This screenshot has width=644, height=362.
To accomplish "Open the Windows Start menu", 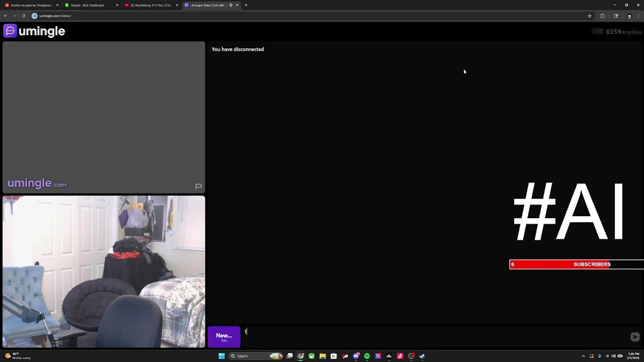I will [221, 356].
